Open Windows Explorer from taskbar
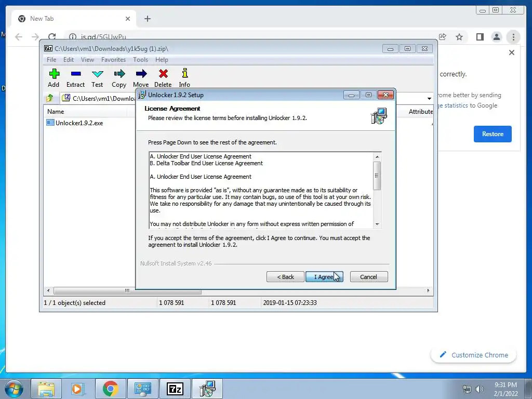This screenshot has height=399, width=532. 46,389
